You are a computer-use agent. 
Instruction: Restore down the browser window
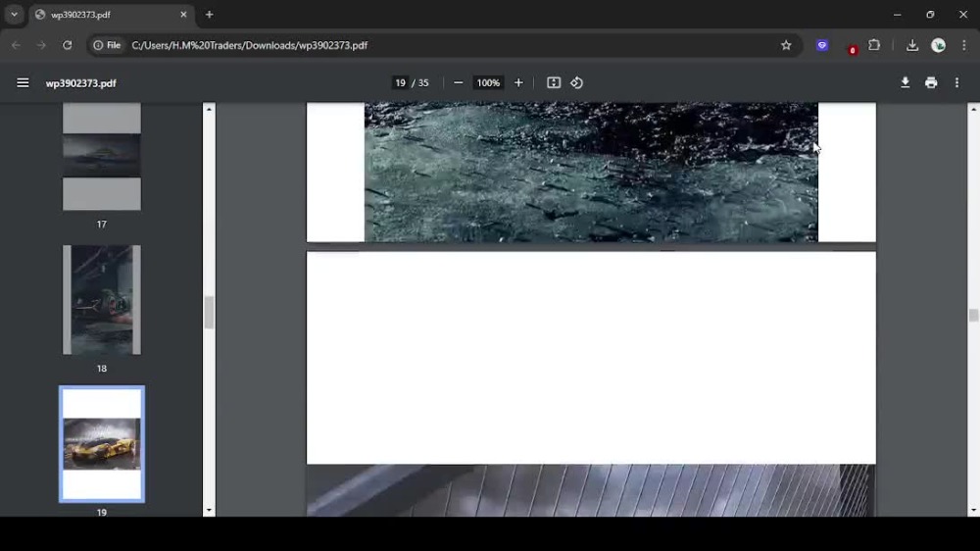[930, 15]
